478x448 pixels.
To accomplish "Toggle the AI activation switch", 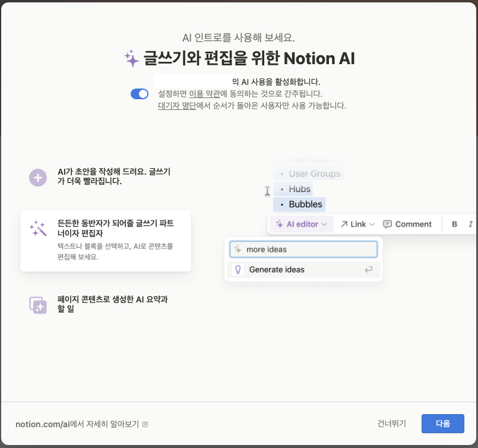I will tap(140, 94).
